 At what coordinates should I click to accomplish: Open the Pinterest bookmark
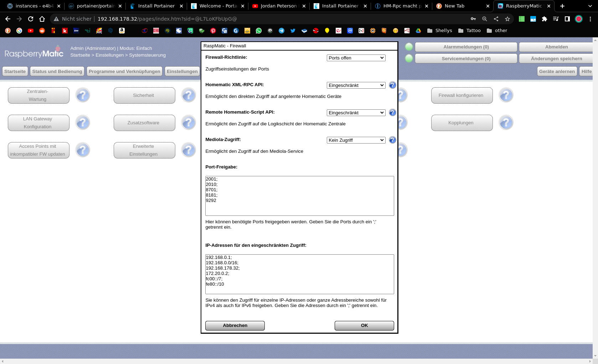click(x=213, y=31)
